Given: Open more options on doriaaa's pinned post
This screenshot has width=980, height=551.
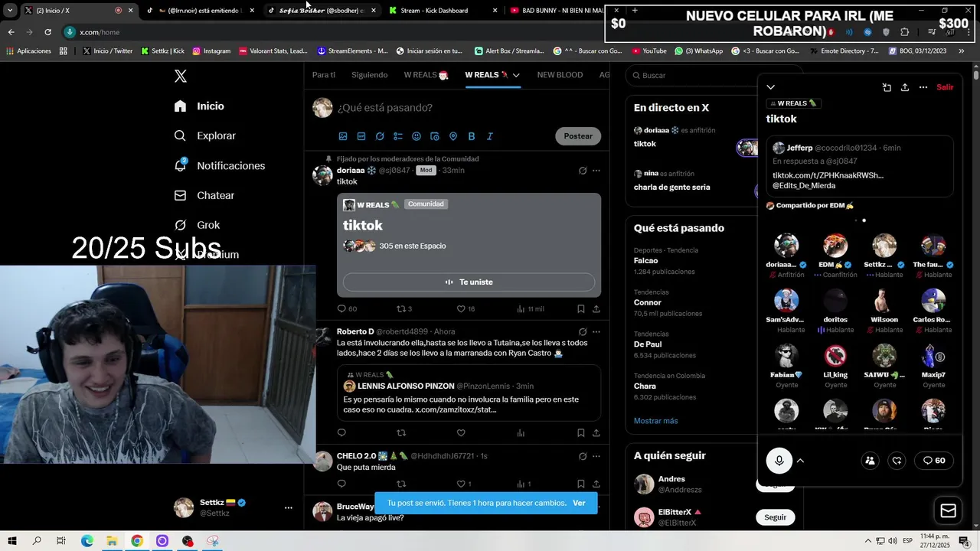Looking at the screenshot, I should click(596, 171).
